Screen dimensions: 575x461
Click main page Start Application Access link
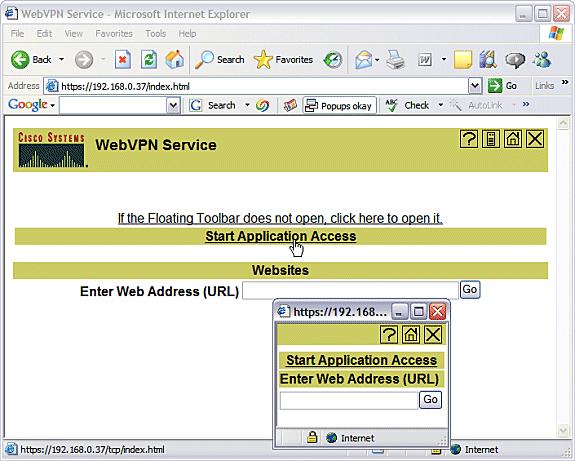tap(281, 236)
